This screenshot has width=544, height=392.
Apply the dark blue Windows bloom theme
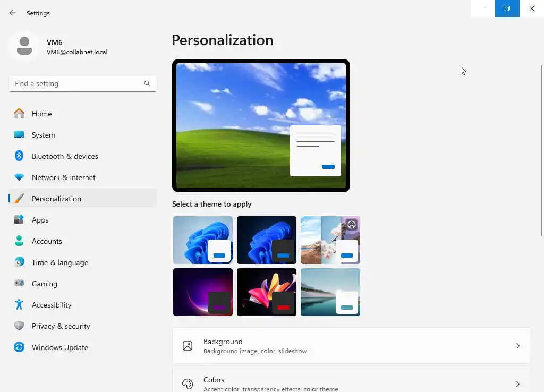pos(267,240)
